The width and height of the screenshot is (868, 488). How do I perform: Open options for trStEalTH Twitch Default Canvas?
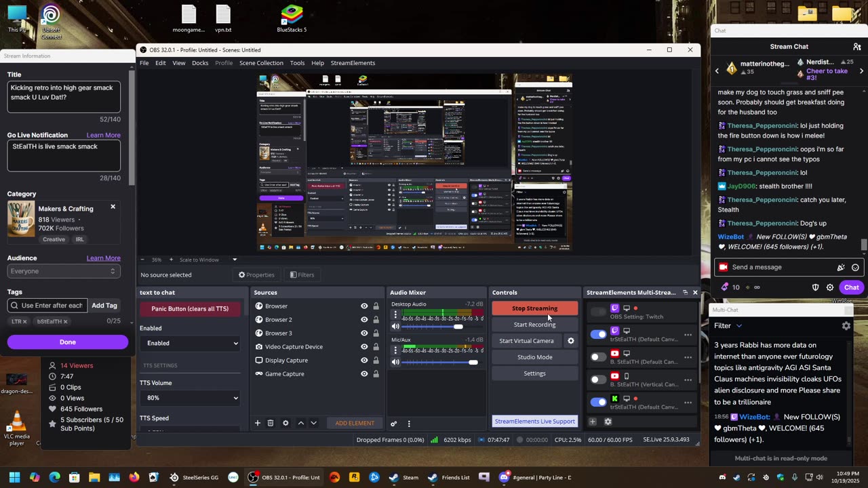point(688,335)
